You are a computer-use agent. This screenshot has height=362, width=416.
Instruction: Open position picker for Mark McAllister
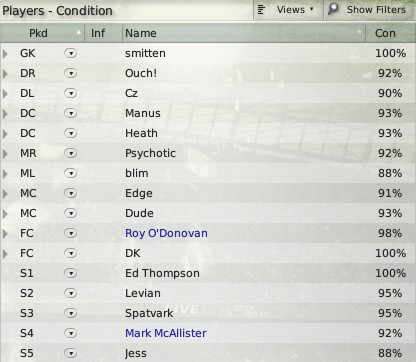coord(71,333)
